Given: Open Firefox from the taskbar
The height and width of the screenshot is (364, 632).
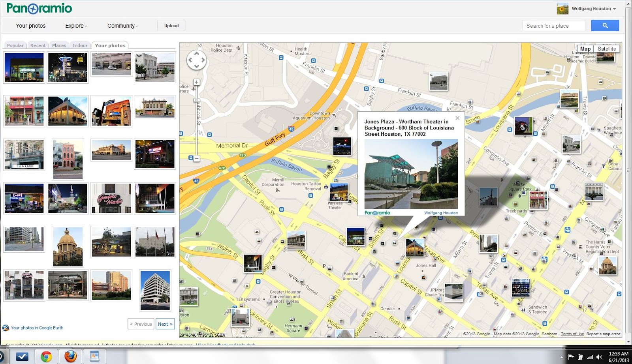Looking at the screenshot, I should tap(70, 356).
